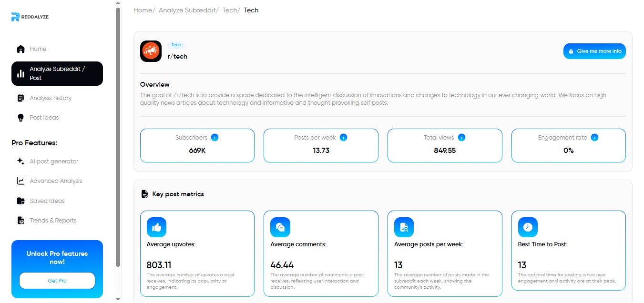The width and height of the screenshot is (644, 303).
Task: Click the Trends & Reports icon
Action: 20,221
